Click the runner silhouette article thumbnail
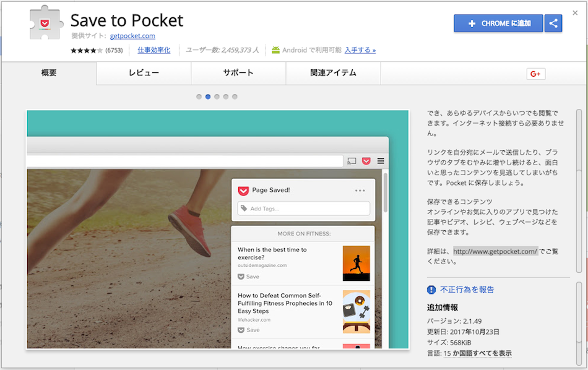 pyautogui.click(x=357, y=263)
